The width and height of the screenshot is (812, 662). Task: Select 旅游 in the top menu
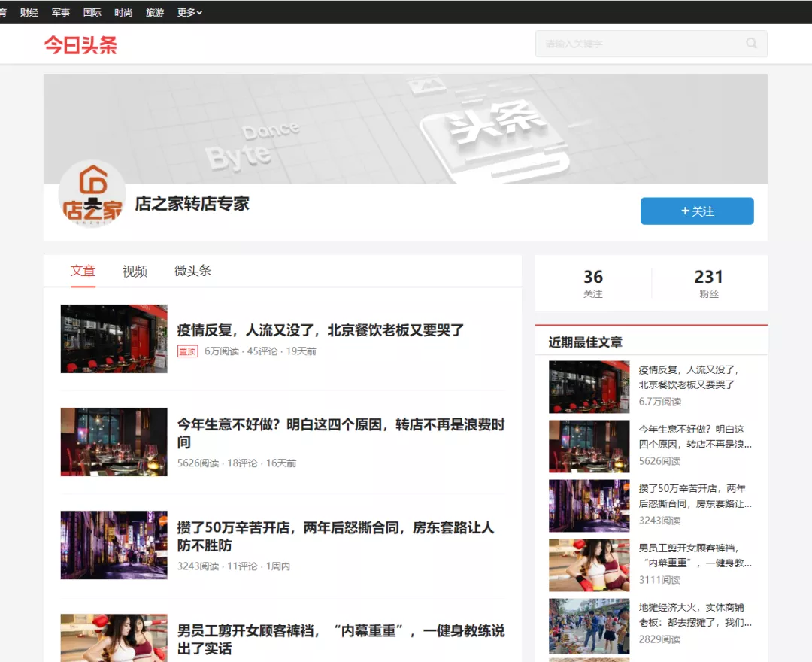[154, 12]
